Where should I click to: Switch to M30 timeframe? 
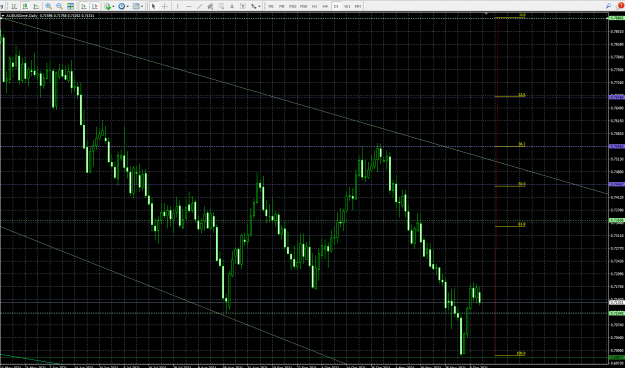pos(304,6)
